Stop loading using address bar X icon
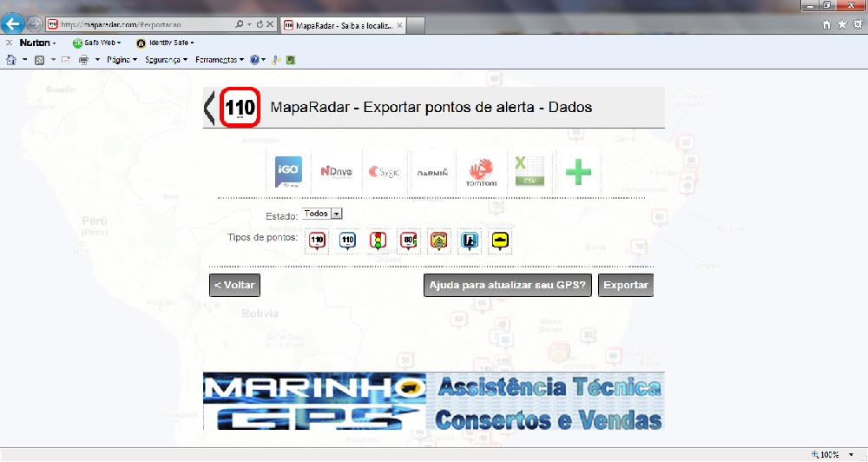868x462 pixels. click(x=270, y=24)
